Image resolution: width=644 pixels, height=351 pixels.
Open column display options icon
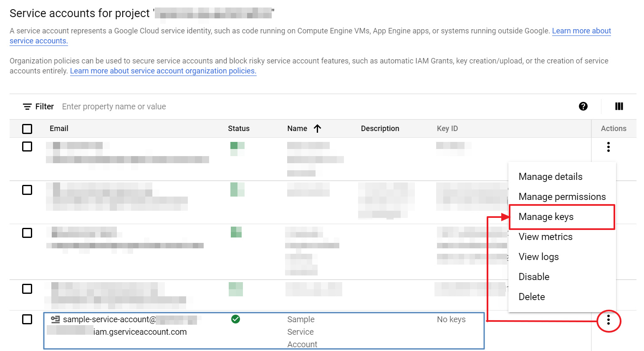(x=619, y=106)
